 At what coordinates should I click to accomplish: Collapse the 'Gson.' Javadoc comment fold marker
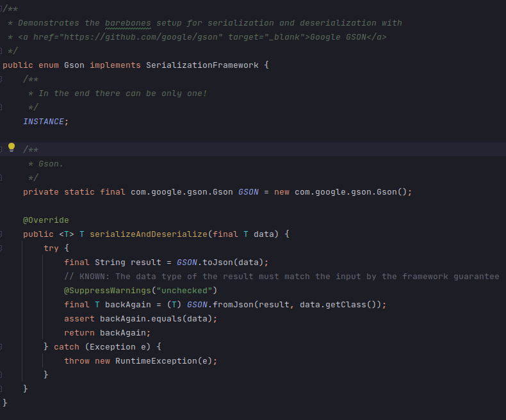pos(2,149)
